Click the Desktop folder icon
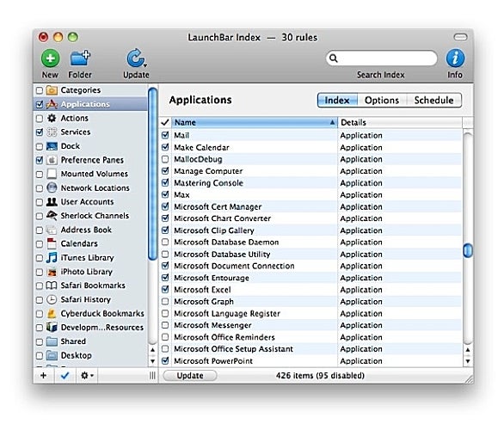Viewport: 504px width, 430px height. point(52,355)
